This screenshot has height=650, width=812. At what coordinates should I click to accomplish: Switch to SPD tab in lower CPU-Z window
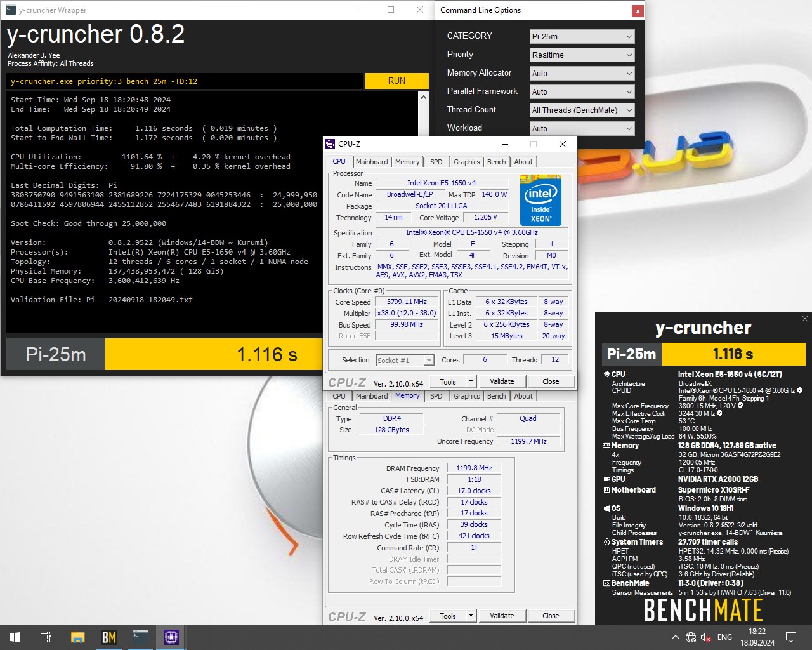tap(436, 396)
